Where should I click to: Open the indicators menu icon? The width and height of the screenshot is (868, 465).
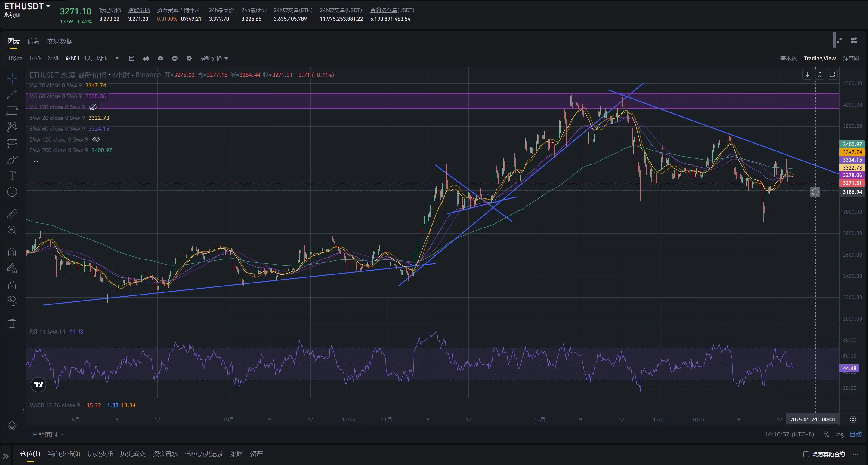coord(131,58)
